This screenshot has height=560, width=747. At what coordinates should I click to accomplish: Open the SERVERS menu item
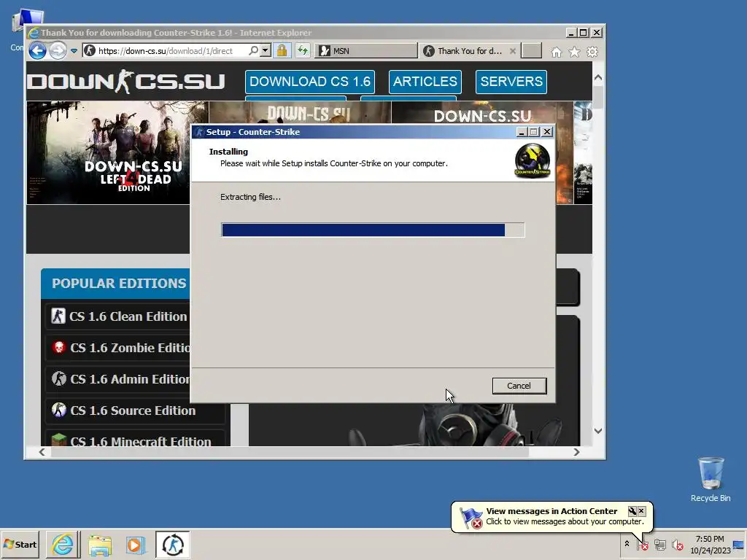point(511,82)
